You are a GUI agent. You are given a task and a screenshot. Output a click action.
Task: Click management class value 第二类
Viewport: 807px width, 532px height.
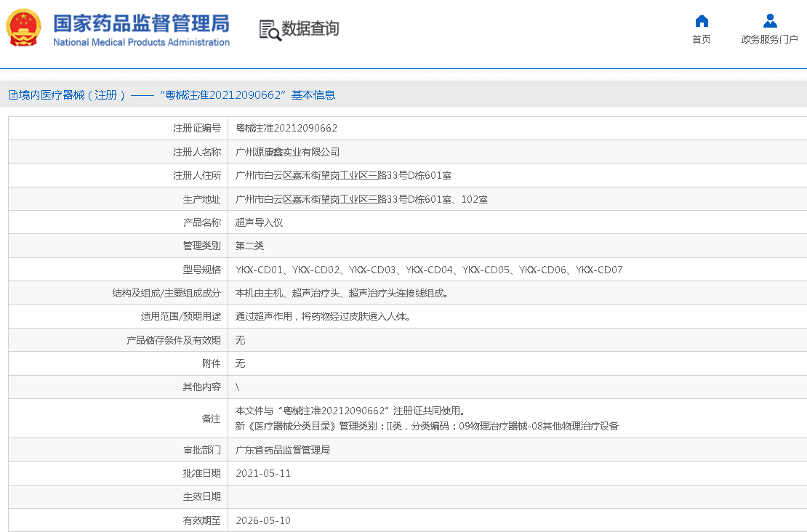(249, 246)
